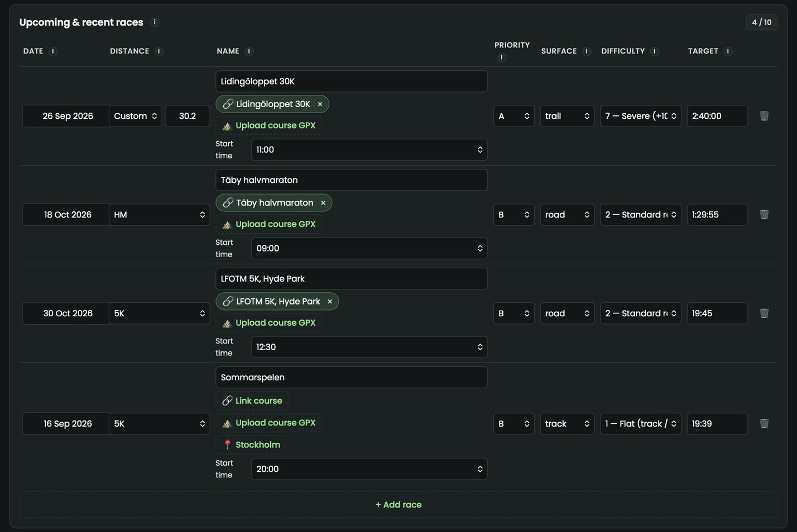Open the track surface dropdown for Sommarspelen
This screenshot has width=797, height=532.
(567, 424)
